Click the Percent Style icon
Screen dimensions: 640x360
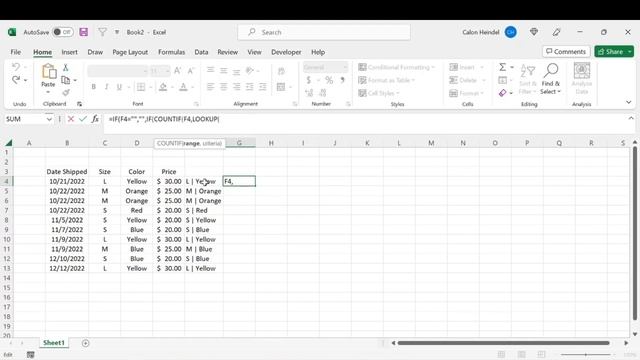[329, 80]
